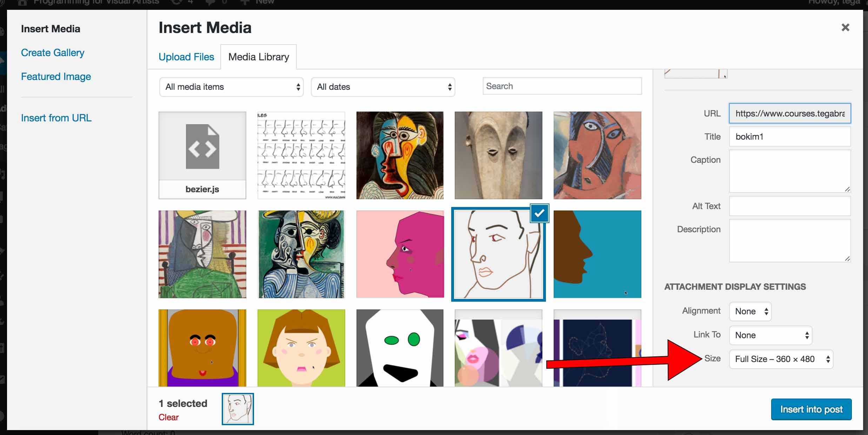Choose Insert from URL option

56,118
